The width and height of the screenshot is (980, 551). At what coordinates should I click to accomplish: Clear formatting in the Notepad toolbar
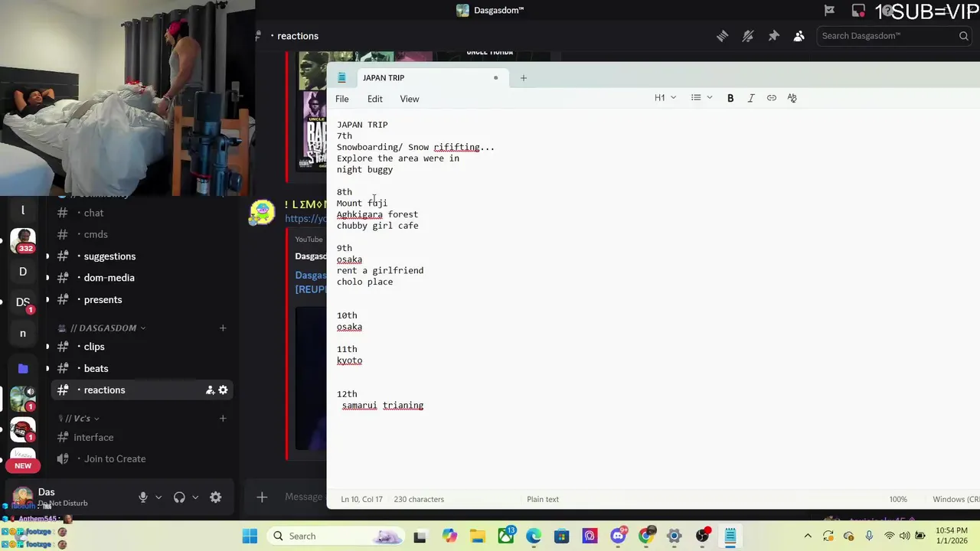click(x=792, y=98)
